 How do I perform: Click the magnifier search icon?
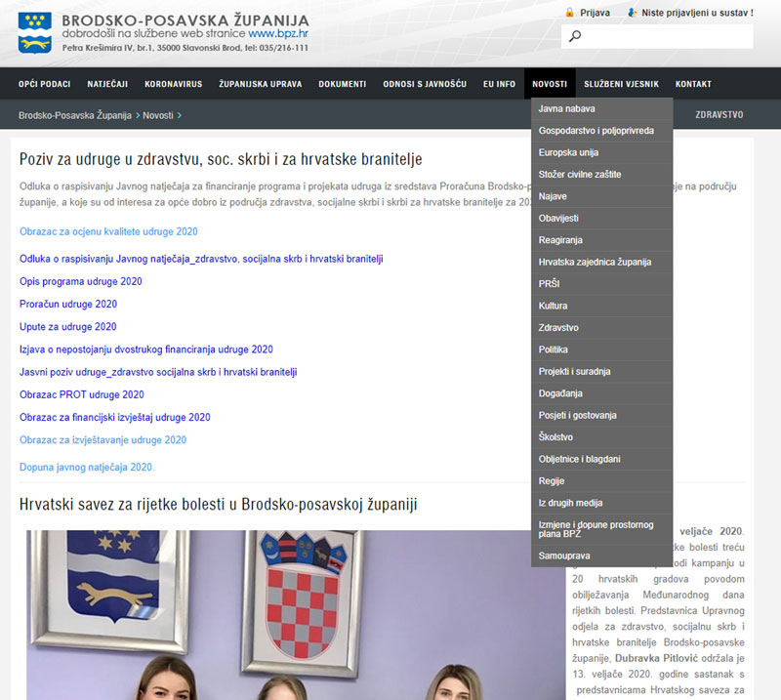point(575,37)
